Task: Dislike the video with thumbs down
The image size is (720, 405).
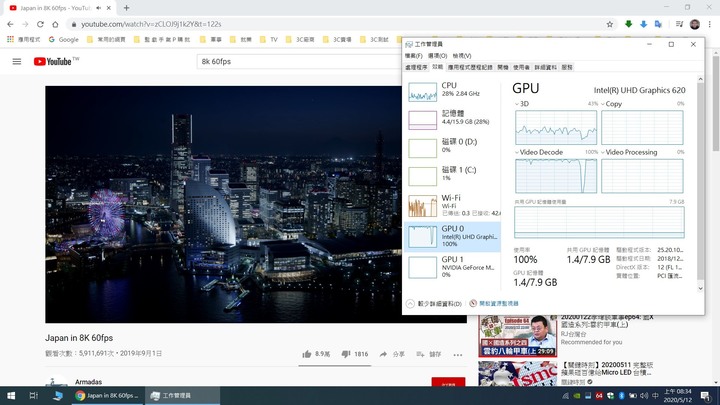Action: click(x=346, y=354)
